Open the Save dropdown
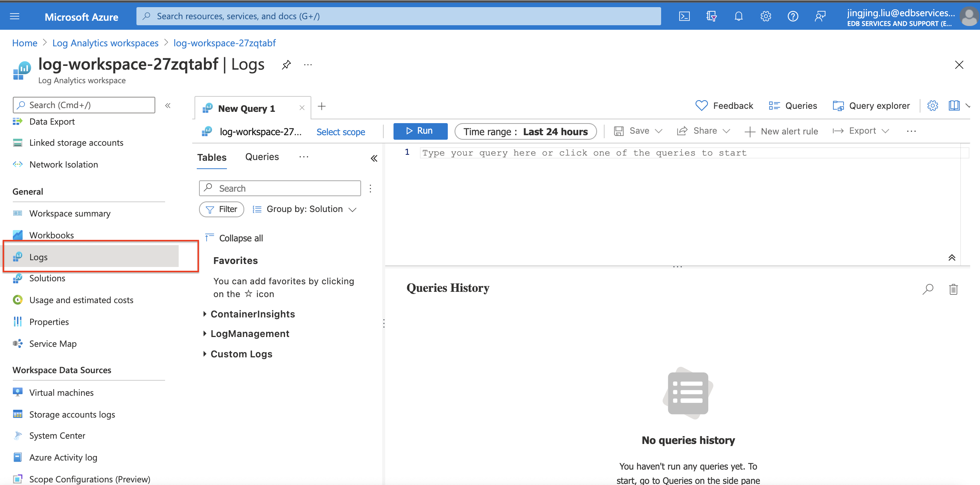Image resolution: width=980 pixels, height=485 pixels. click(638, 131)
